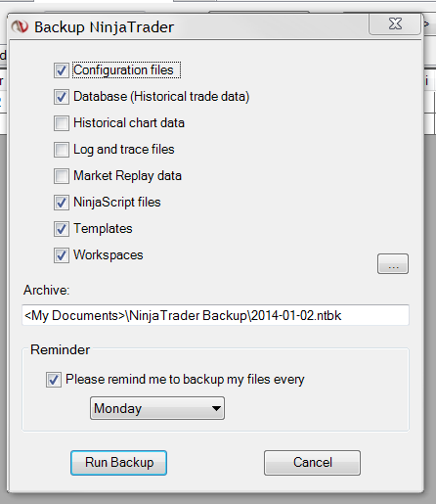Screen dimensions: 436x504
Task: Click the Archive path input field
Action: (x=215, y=315)
